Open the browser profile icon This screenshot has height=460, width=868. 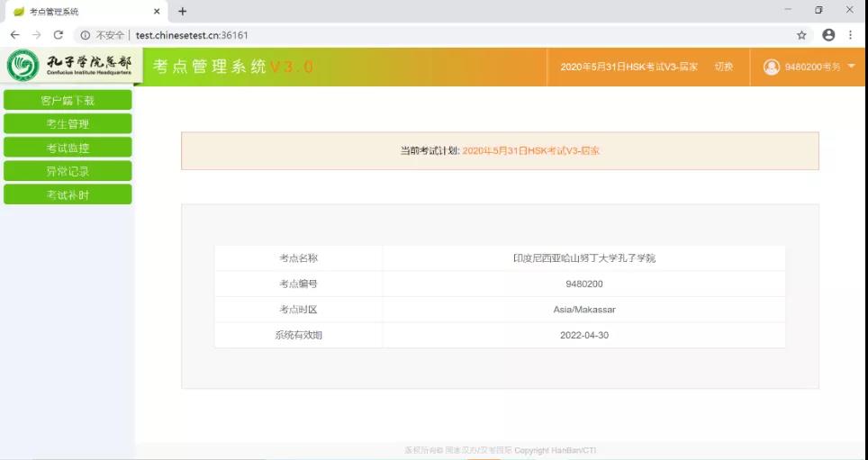click(828, 35)
